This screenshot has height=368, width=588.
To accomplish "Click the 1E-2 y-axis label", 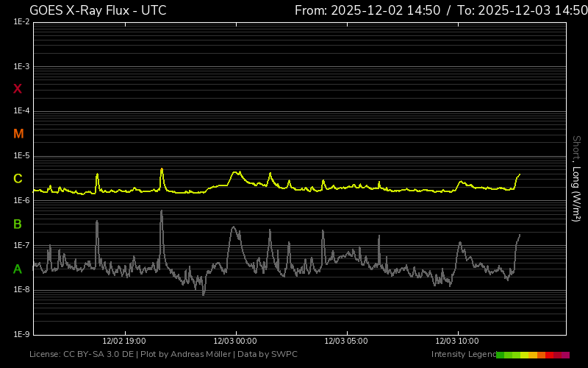I will [x=21, y=22].
